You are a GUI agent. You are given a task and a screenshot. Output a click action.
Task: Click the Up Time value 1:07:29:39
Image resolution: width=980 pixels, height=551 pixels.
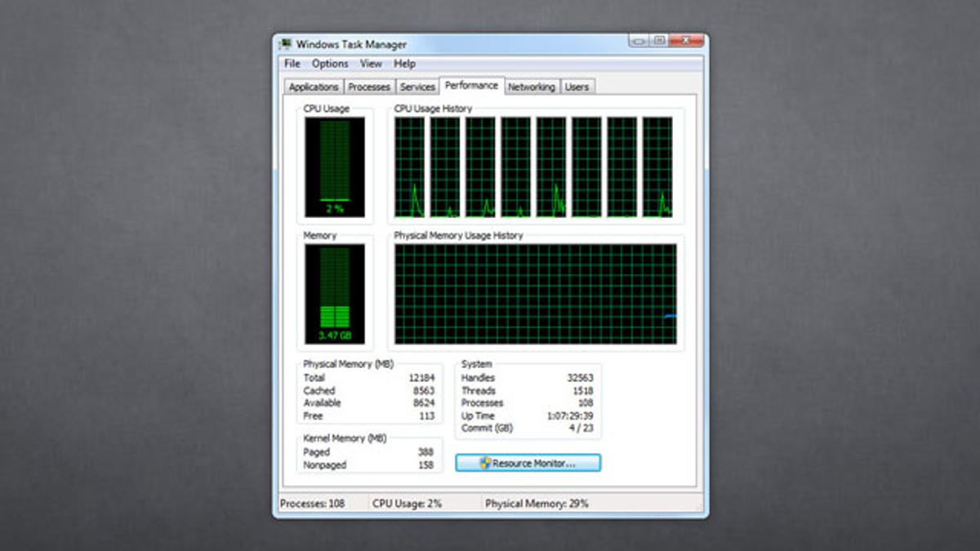572,416
